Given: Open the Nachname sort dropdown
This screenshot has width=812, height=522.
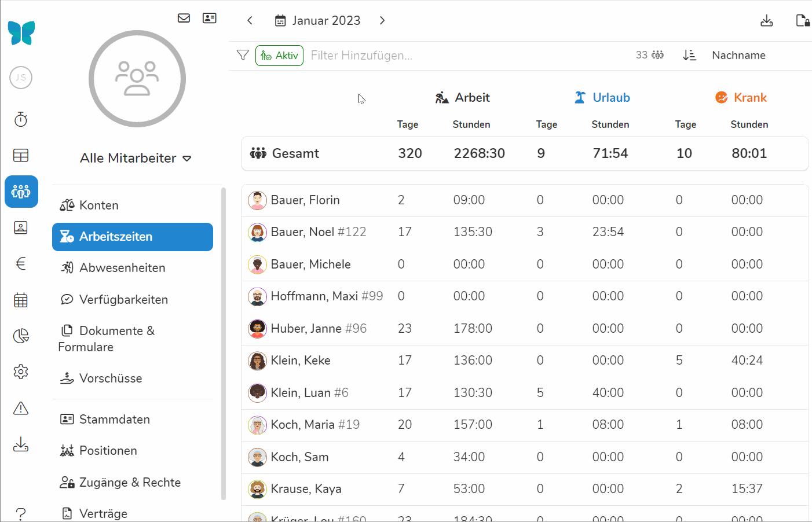Looking at the screenshot, I should pos(738,55).
